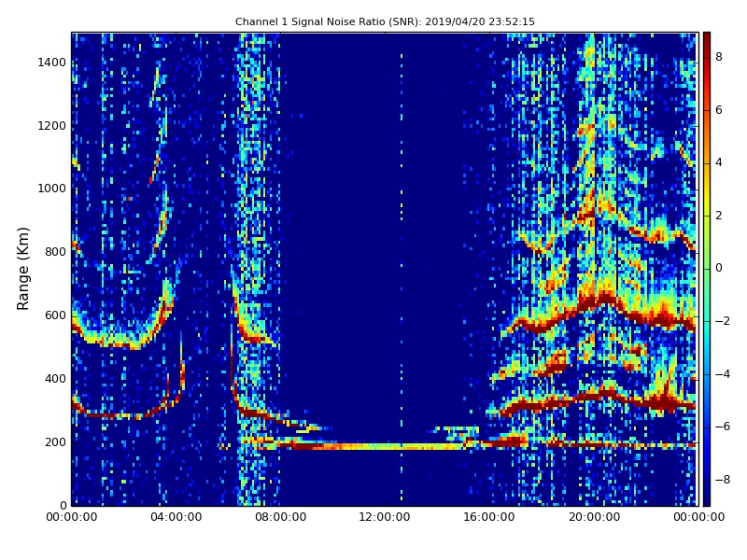Click the 'Range (Km)' y-axis label
Image resolution: width=747 pixels, height=560 pixels.
pyautogui.click(x=22, y=269)
